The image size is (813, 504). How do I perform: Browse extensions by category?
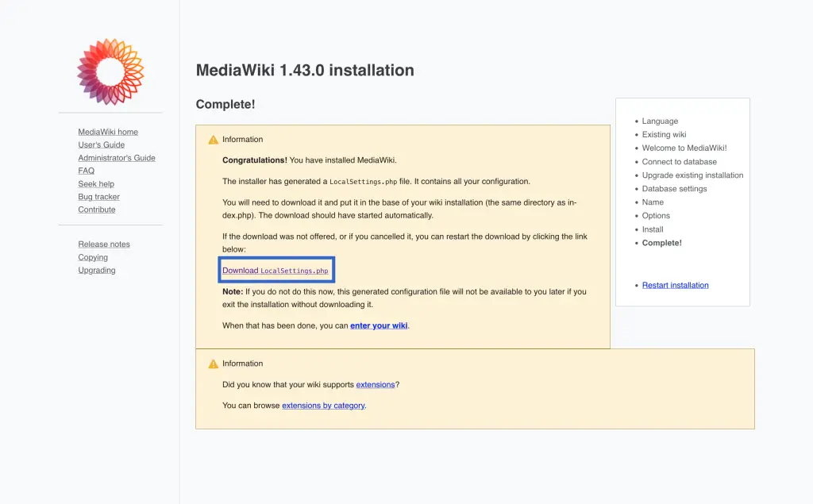click(x=322, y=405)
